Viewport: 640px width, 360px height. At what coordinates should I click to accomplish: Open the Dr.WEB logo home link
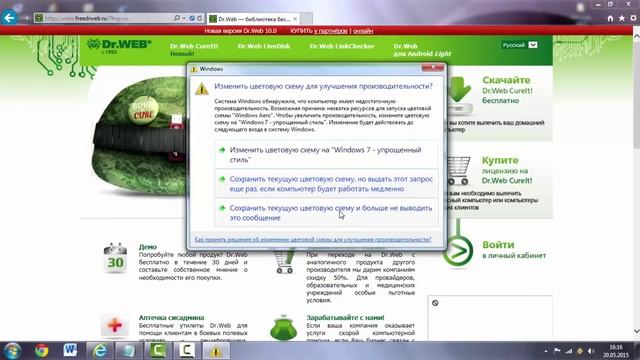tap(119, 46)
